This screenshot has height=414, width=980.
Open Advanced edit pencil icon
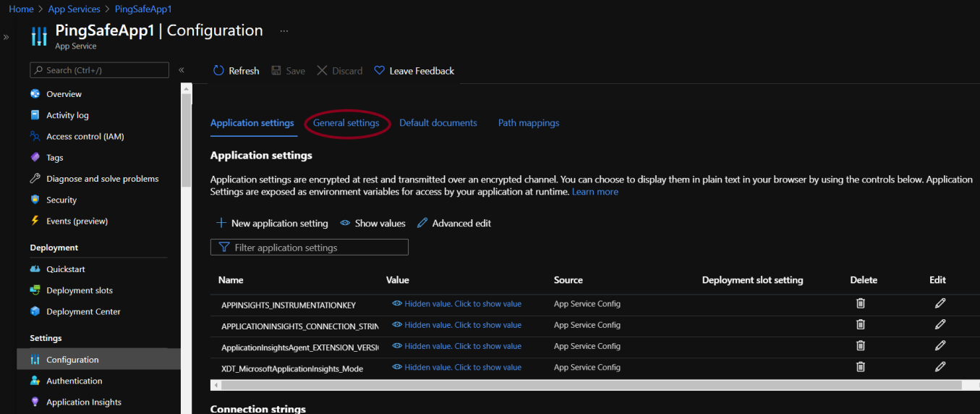(x=423, y=223)
